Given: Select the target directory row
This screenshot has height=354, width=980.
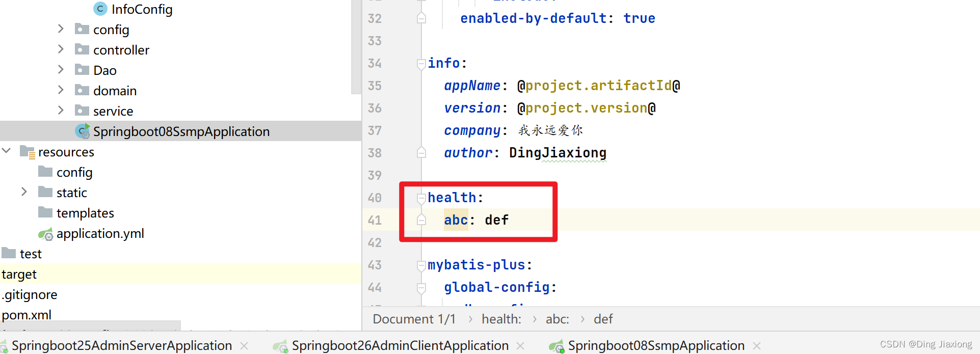Looking at the screenshot, I should (x=180, y=274).
